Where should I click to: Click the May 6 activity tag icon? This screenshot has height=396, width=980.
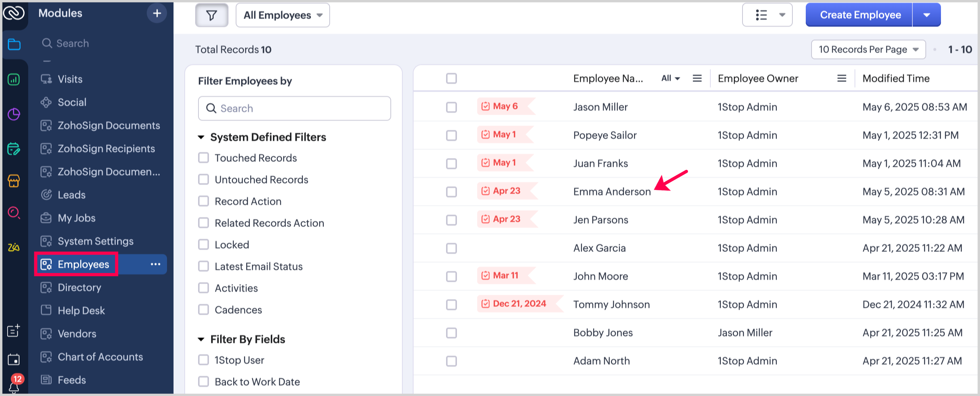point(485,106)
